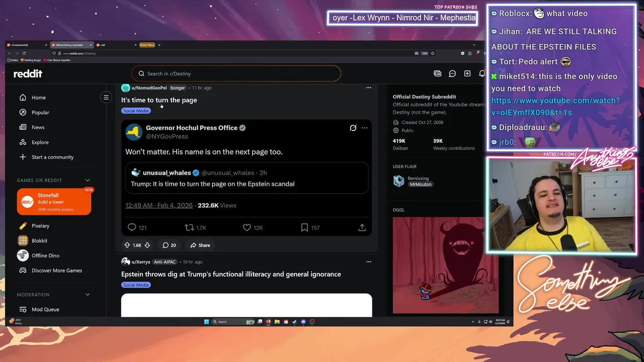Open the post titled It's time to turn the page
The height and width of the screenshot is (362, 644).
click(x=159, y=100)
